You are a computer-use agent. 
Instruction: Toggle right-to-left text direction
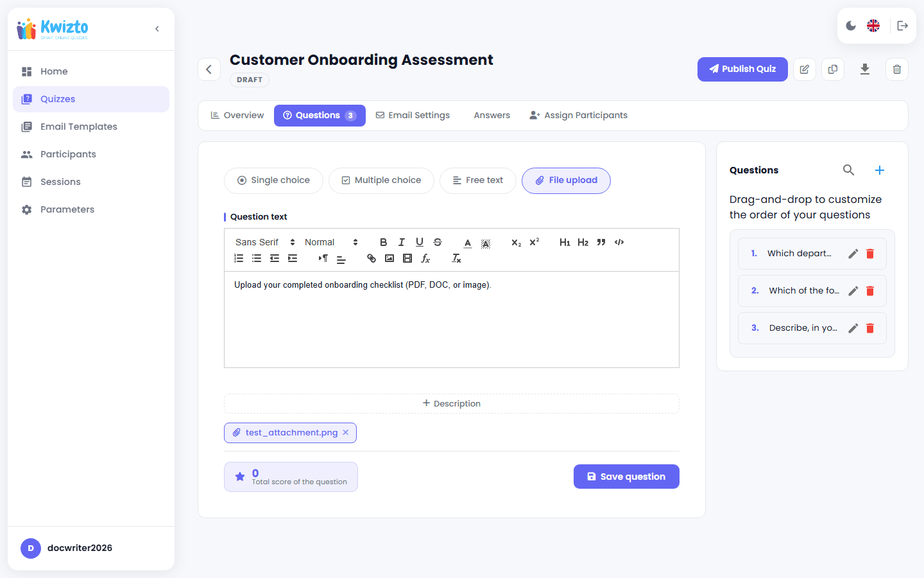323,258
